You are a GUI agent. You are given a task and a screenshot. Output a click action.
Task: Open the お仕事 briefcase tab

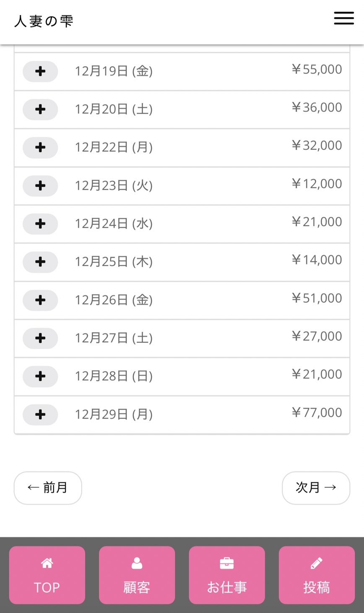point(227,575)
